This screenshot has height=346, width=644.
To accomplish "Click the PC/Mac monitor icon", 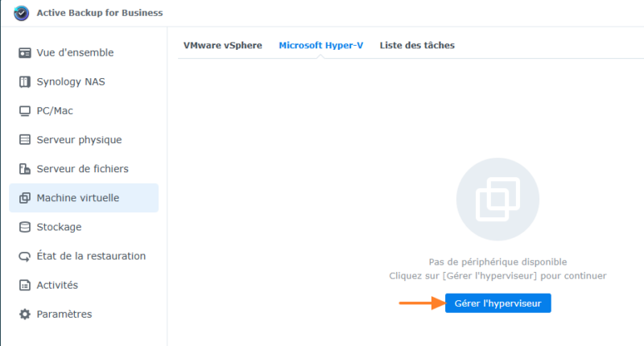I will pos(25,111).
